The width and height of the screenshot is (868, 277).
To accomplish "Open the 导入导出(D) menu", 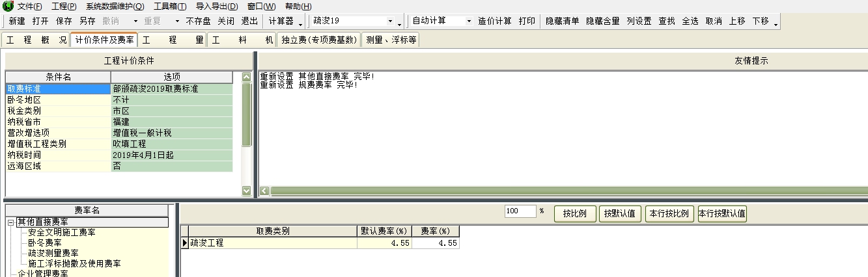I will 217,7.
